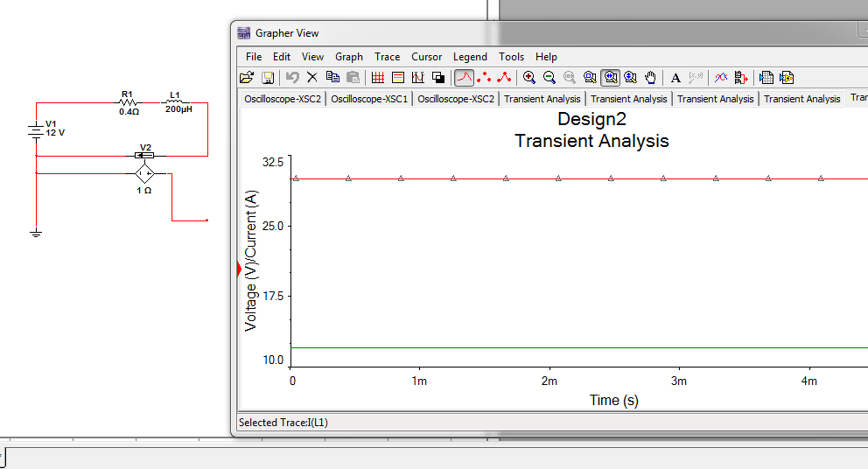This screenshot has width=868, height=469.
Task: Click the Zoom Fit magnifier icon
Action: coord(590,78)
